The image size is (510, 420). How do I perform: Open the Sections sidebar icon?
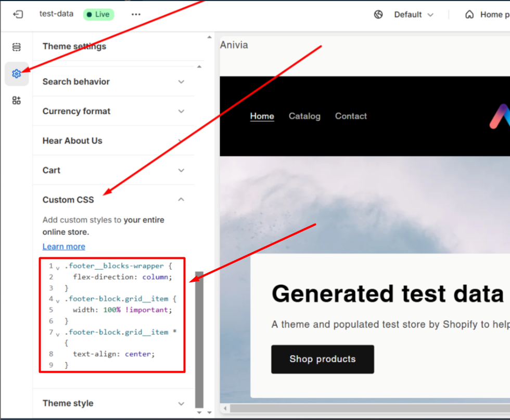tap(17, 47)
